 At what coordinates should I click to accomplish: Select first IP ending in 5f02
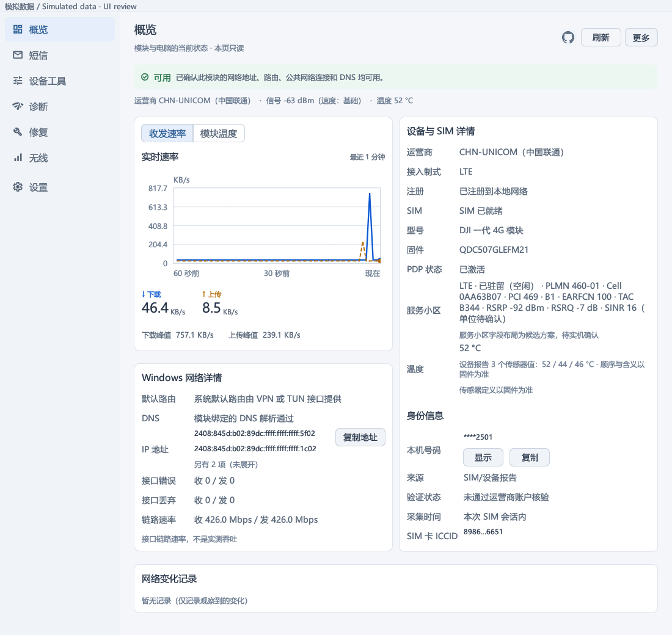[x=255, y=433]
